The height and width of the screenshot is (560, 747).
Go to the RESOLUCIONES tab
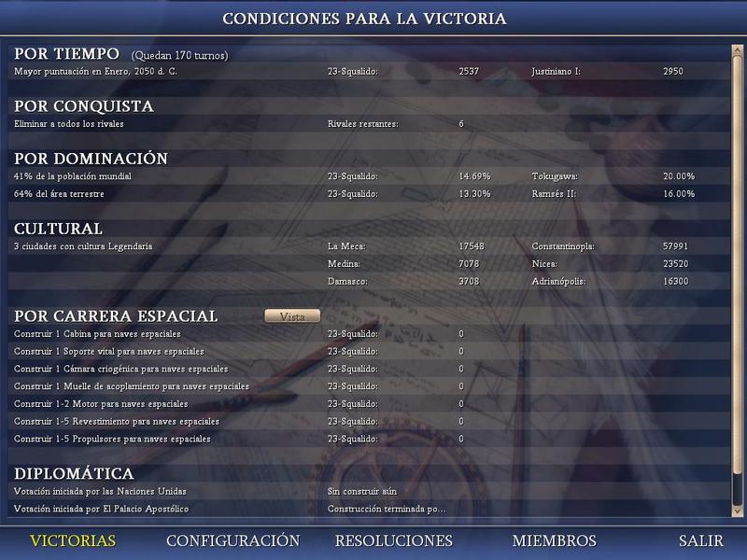393,541
